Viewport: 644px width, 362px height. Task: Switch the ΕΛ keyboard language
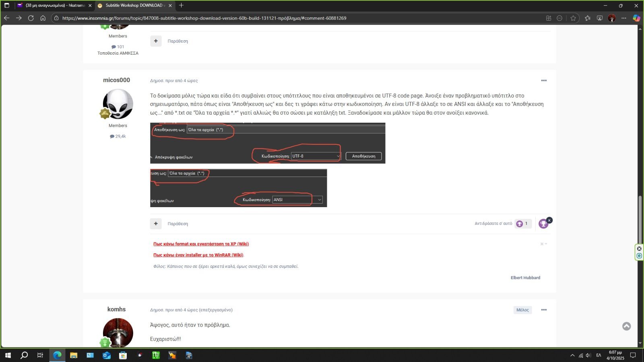point(599,355)
